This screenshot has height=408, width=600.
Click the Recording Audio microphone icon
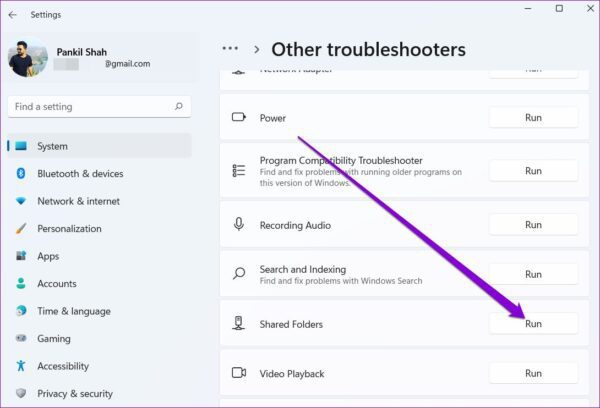239,224
